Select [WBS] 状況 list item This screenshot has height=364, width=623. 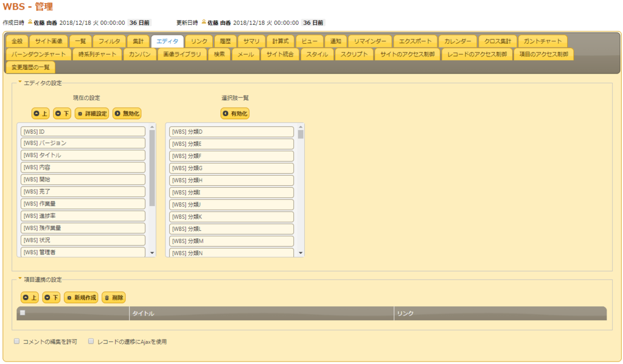pyautogui.click(x=83, y=240)
